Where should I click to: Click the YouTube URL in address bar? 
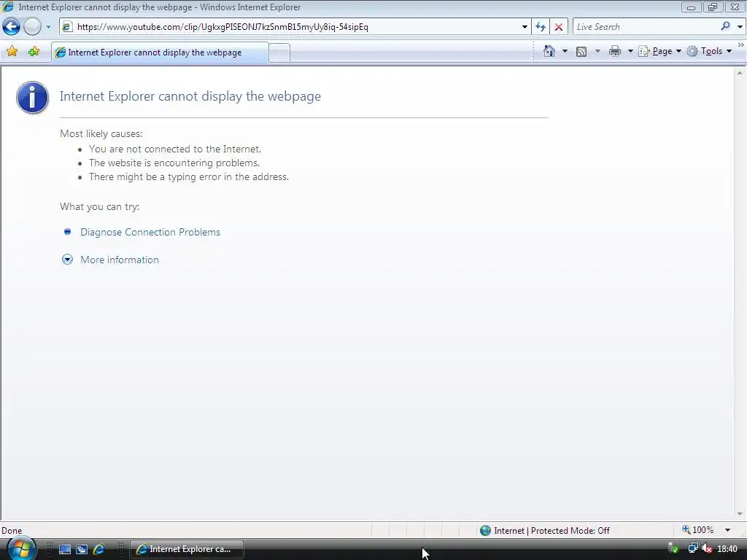pos(222,27)
